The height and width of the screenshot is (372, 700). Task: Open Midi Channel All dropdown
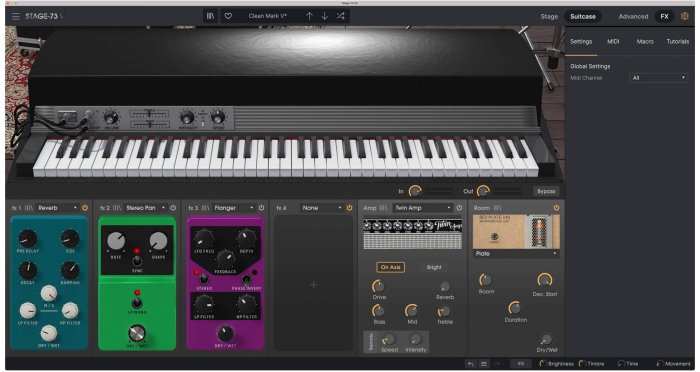pyautogui.click(x=658, y=78)
